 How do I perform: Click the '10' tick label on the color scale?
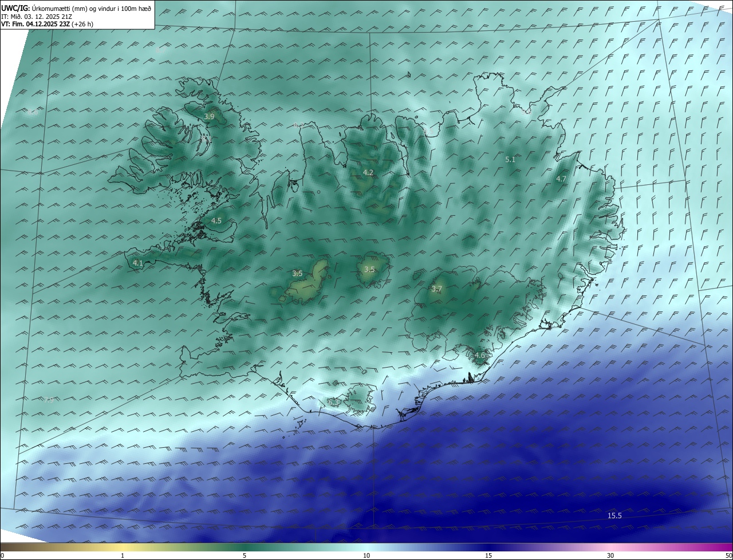pyautogui.click(x=366, y=555)
